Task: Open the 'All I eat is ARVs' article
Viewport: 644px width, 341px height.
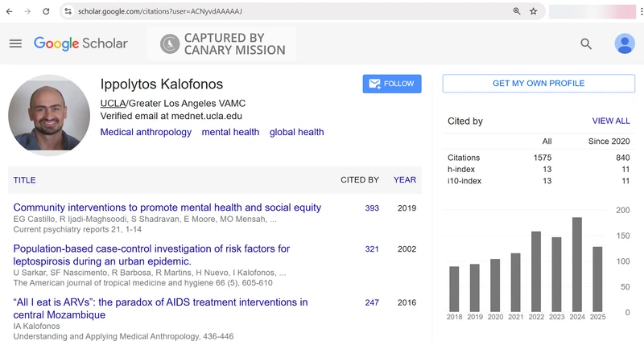Action: 160,309
